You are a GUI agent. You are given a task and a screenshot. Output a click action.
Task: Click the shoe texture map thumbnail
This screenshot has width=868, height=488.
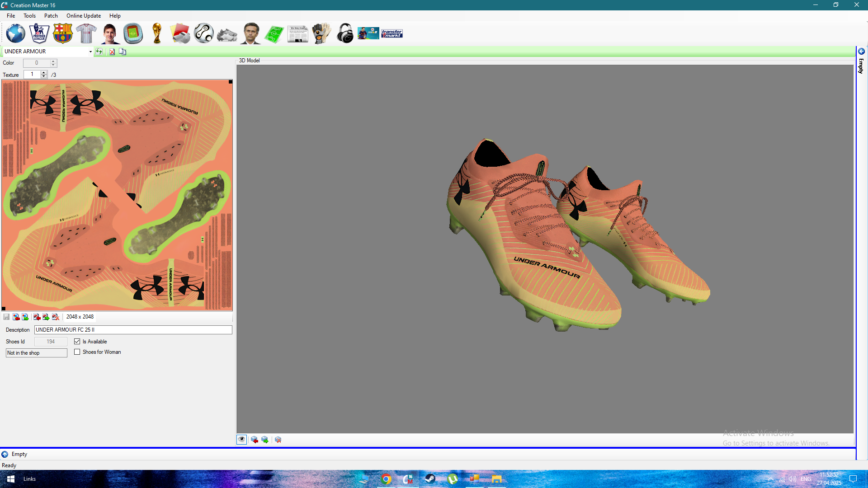[x=117, y=195]
